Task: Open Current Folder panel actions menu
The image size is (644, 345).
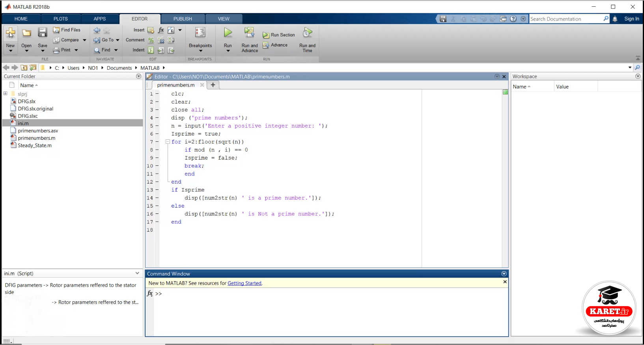Action: tap(138, 76)
